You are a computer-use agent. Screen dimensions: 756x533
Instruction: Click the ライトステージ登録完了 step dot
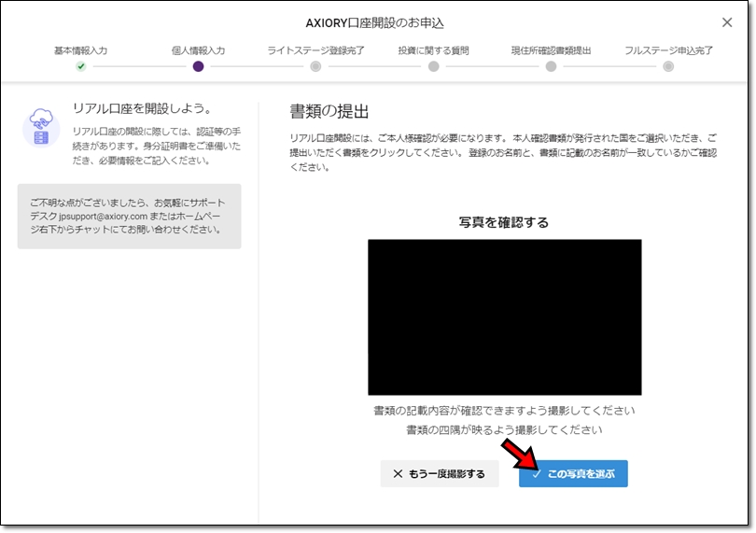(315, 66)
